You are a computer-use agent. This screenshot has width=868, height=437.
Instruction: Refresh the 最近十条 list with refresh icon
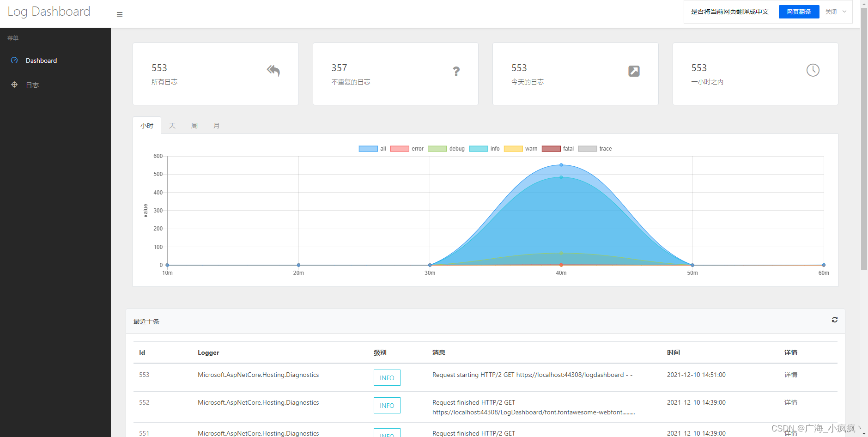[835, 320]
